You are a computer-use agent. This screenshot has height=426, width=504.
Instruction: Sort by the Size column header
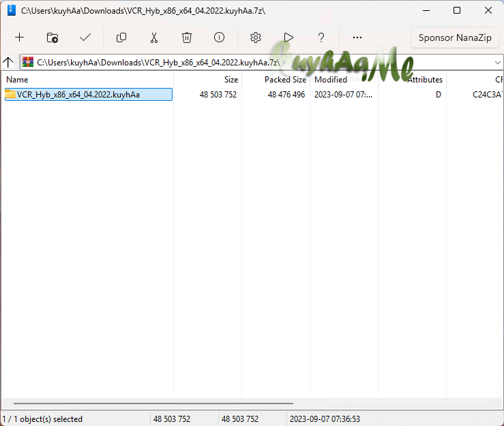pos(208,80)
